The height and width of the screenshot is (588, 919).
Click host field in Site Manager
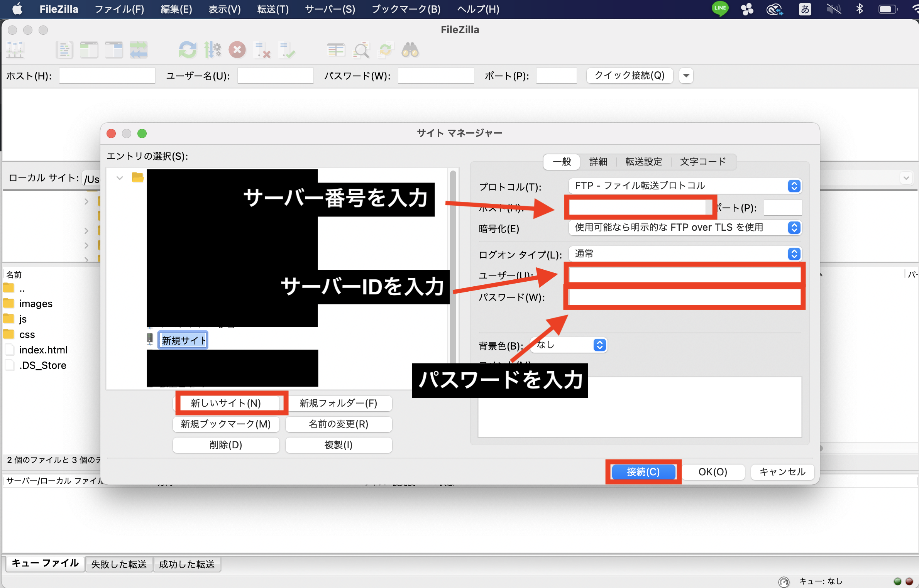coord(638,208)
